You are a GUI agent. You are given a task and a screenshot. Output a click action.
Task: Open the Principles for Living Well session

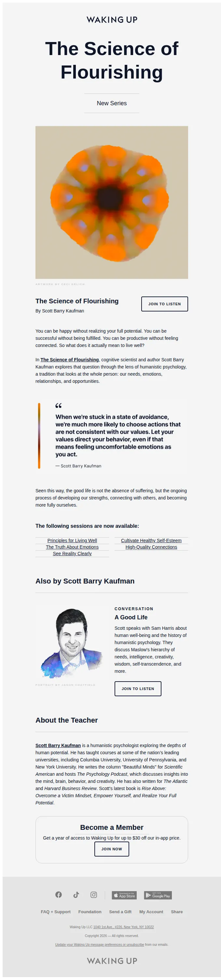72,540
